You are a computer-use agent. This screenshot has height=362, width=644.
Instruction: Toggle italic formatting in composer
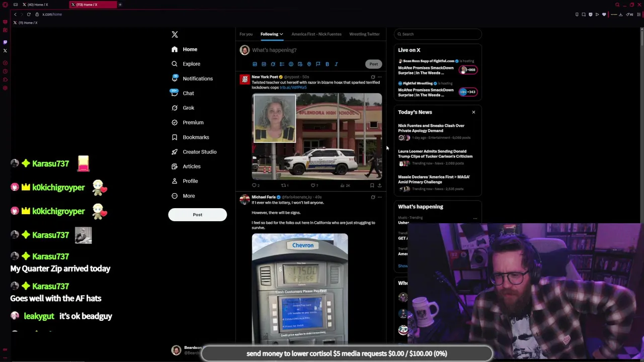(336, 64)
